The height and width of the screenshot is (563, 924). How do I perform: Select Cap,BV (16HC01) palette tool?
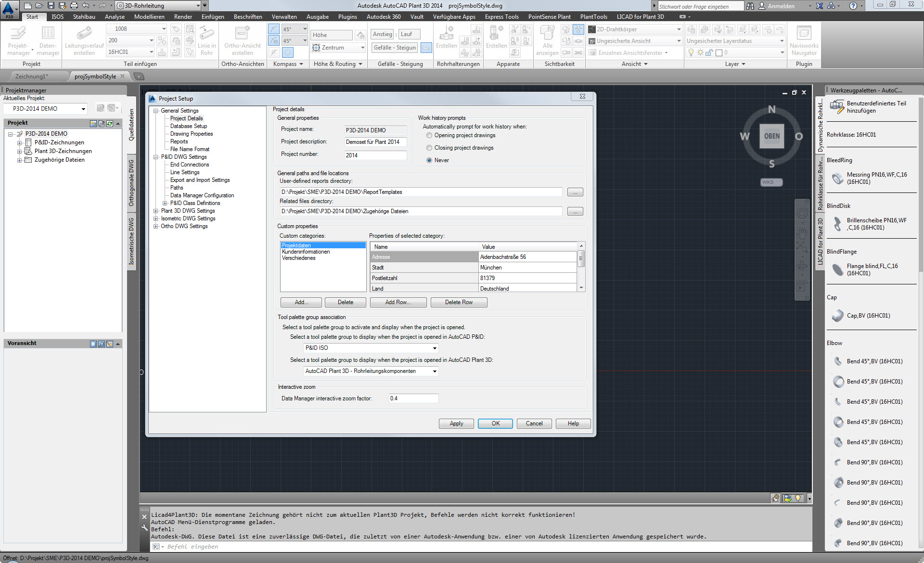838,316
